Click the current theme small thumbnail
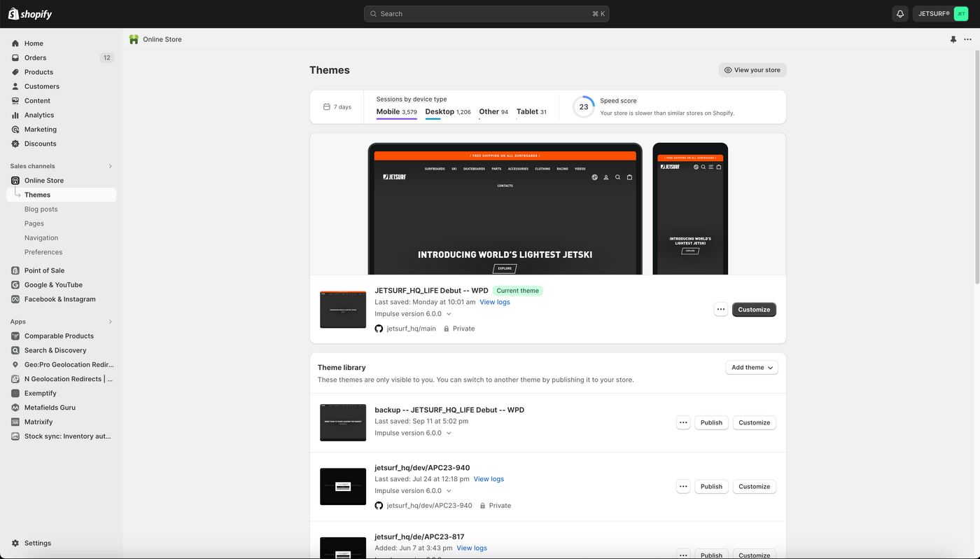Viewport: 980px width, 559px height. (x=343, y=310)
